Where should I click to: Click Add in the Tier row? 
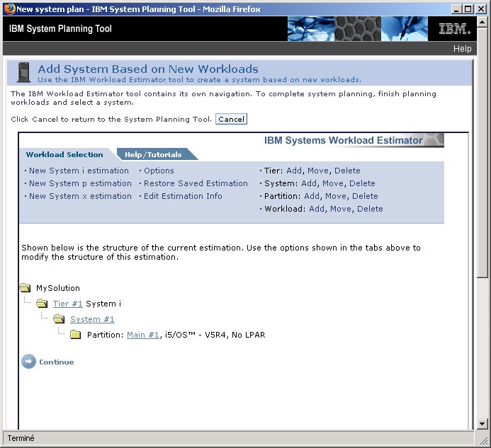[x=294, y=171]
